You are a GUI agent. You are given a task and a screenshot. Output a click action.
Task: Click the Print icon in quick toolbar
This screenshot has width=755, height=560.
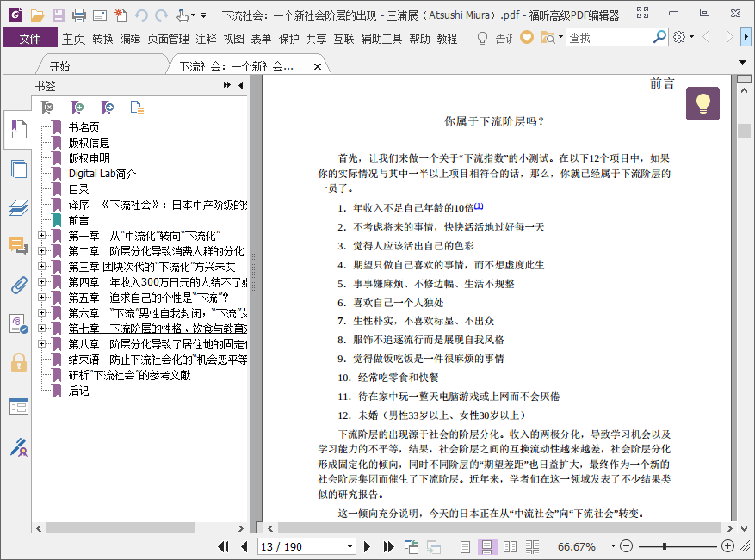pyautogui.click(x=79, y=15)
